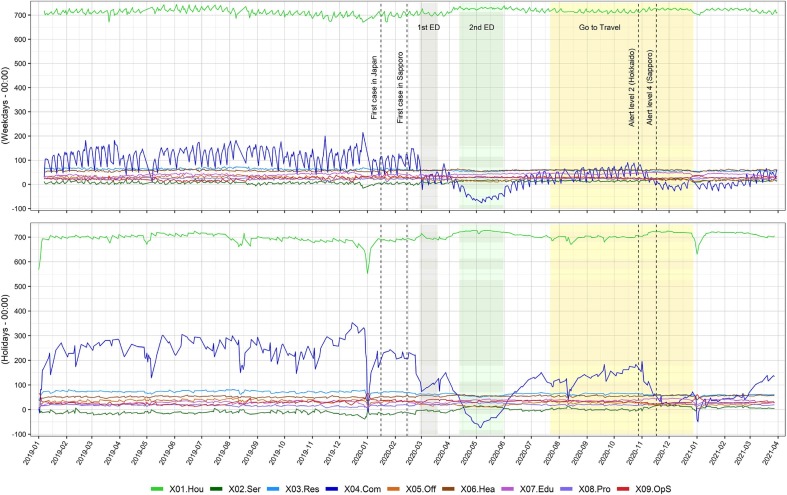Click the 700 tick on the Holidays y-axis
The image size is (787, 495).
pos(20,237)
